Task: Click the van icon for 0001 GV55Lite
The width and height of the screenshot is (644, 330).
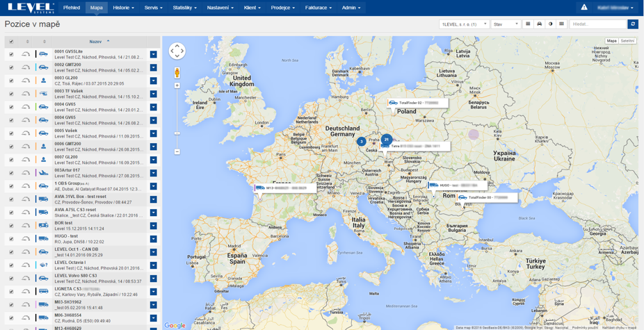Action: [43, 53]
